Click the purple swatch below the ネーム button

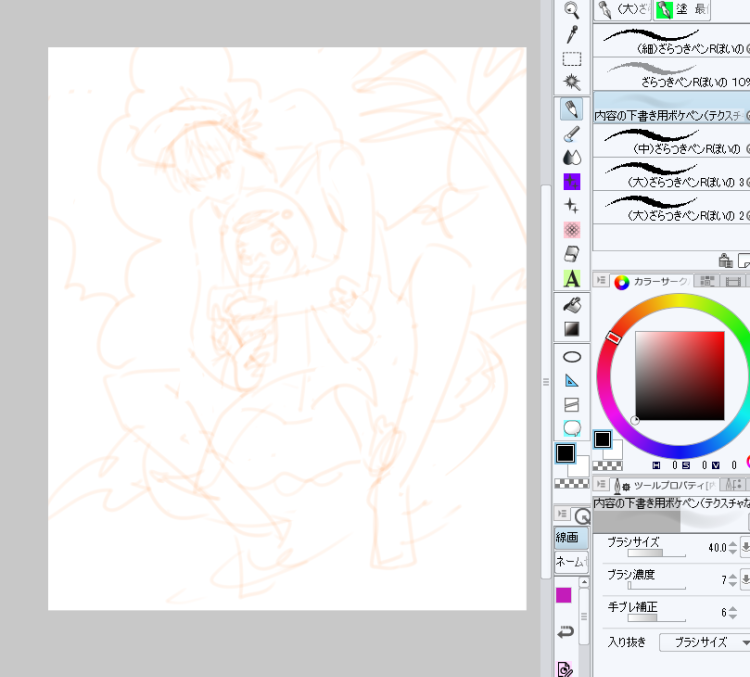coord(563,595)
